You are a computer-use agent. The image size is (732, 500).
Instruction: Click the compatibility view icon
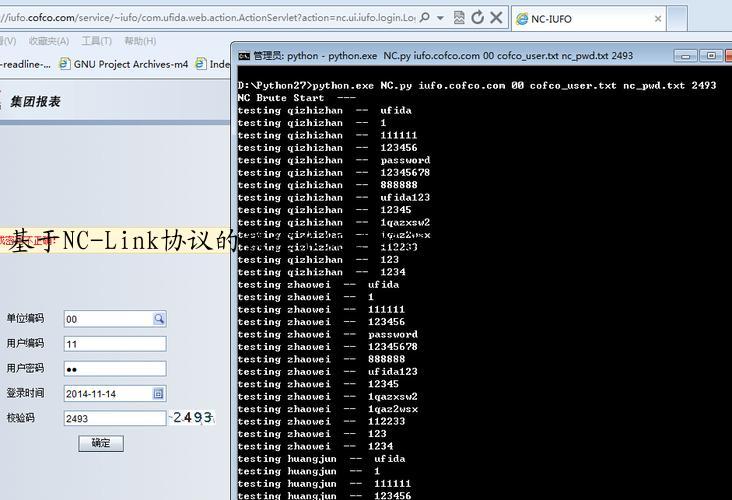tap(459, 18)
